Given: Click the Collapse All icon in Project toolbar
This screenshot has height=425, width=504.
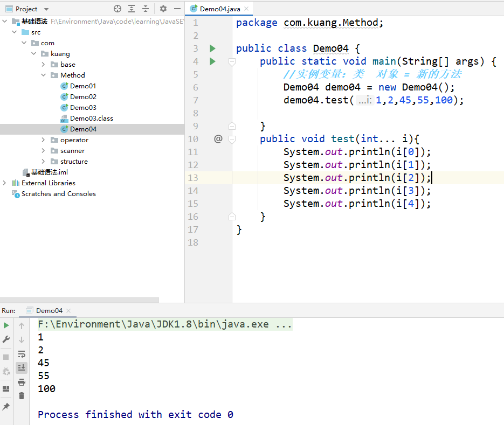Looking at the screenshot, I should pos(146,9).
